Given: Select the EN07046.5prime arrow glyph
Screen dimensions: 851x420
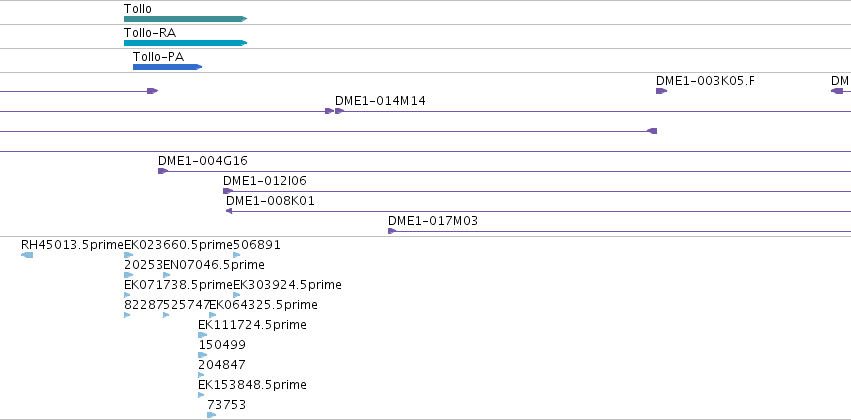Looking at the screenshot, I should (x=167, y=275).
